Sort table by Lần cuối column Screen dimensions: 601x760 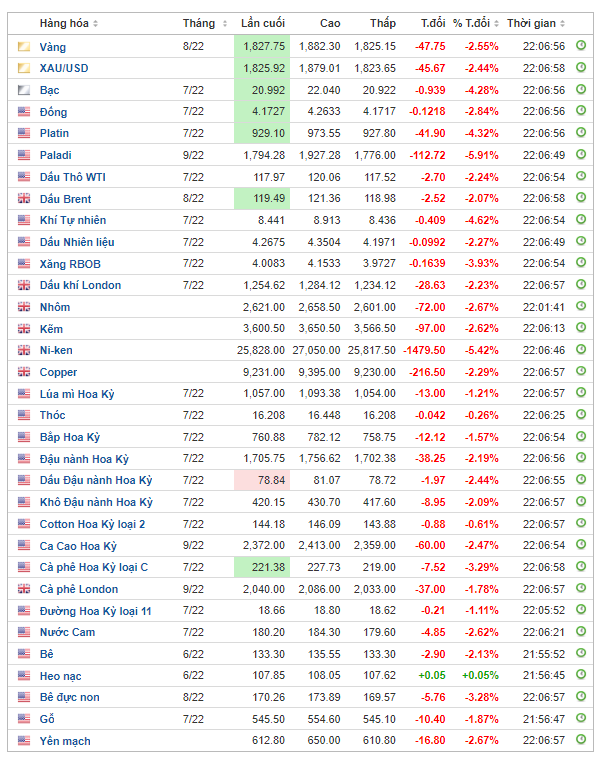[264, 23]
